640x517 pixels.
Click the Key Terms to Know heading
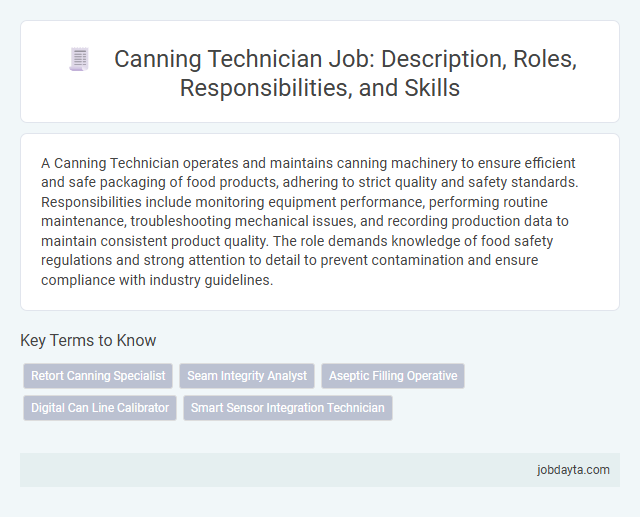[88, 340]
